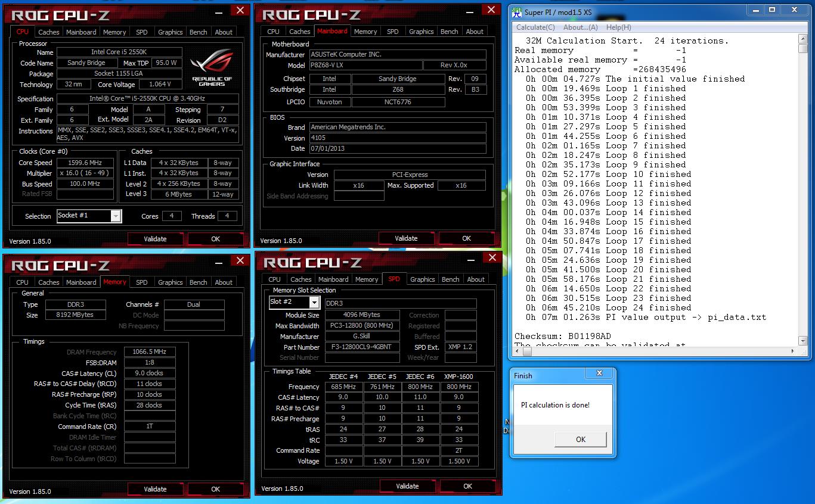
Task: In the Motherboard CPU-Z window, open the Graphics tab
Action: pyautogui.click(x=422, y=32)
